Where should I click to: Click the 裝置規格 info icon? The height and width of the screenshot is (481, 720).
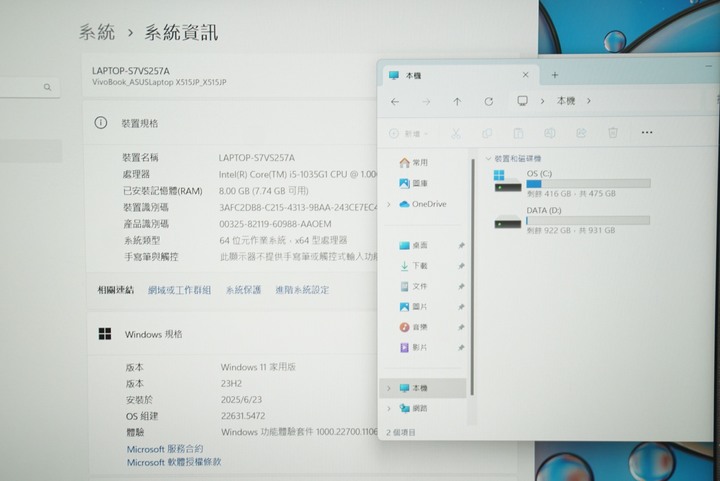pyautogui.click(x=101, y=123)
